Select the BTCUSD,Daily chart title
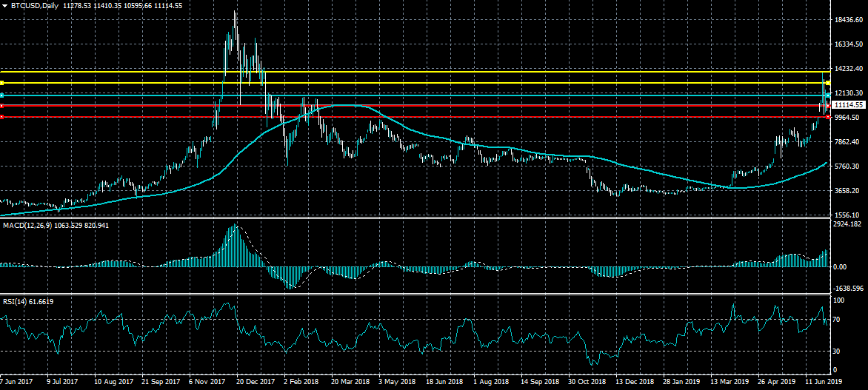 [34, 5]
